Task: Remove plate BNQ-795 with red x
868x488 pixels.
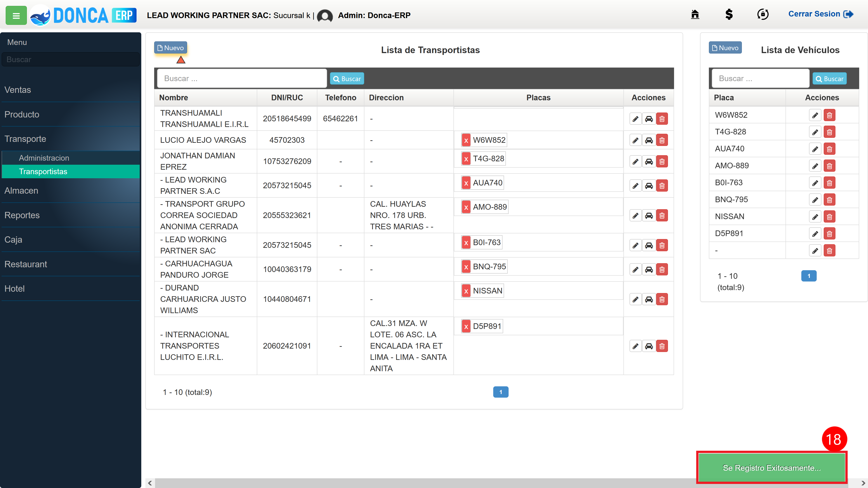Action: 466,267
